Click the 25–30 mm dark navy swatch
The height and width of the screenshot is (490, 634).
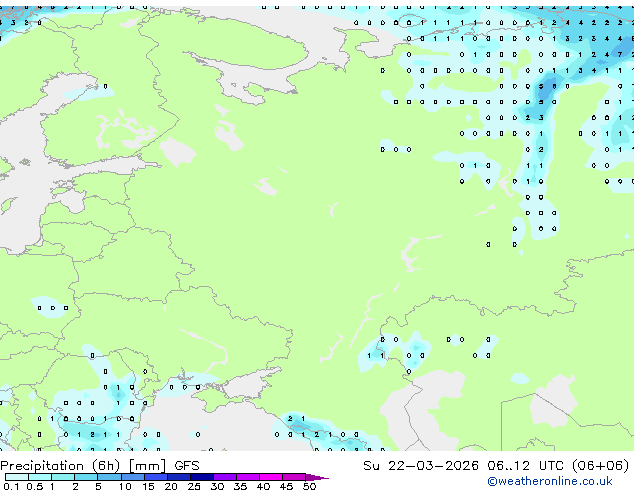click(x=202, y=477)
